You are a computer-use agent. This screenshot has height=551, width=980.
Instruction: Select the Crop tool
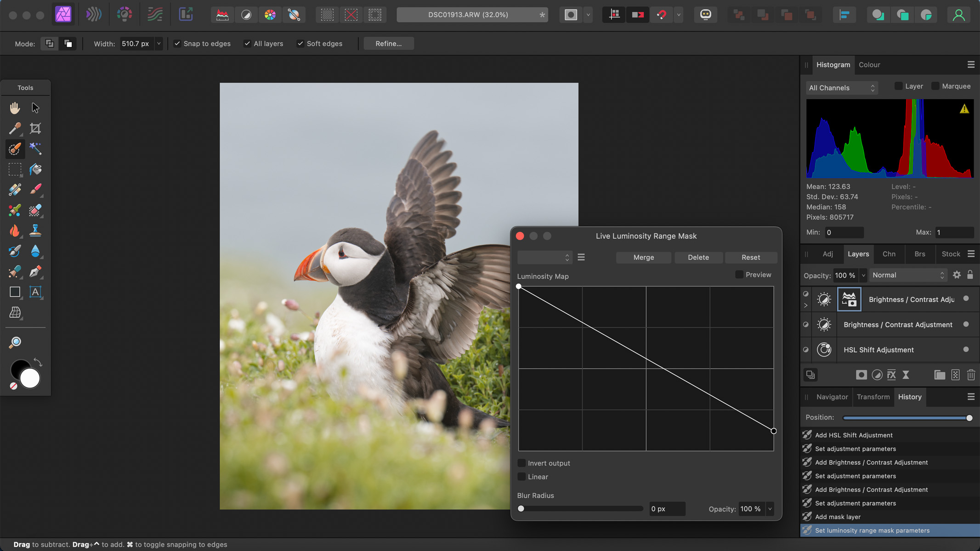coord(36,128)
